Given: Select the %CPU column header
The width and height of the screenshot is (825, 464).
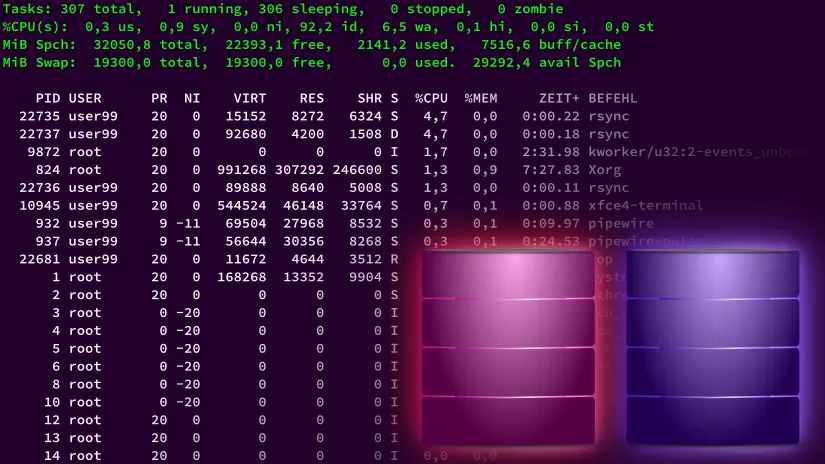Looking at the screenshot, I should tap(431, 99).
